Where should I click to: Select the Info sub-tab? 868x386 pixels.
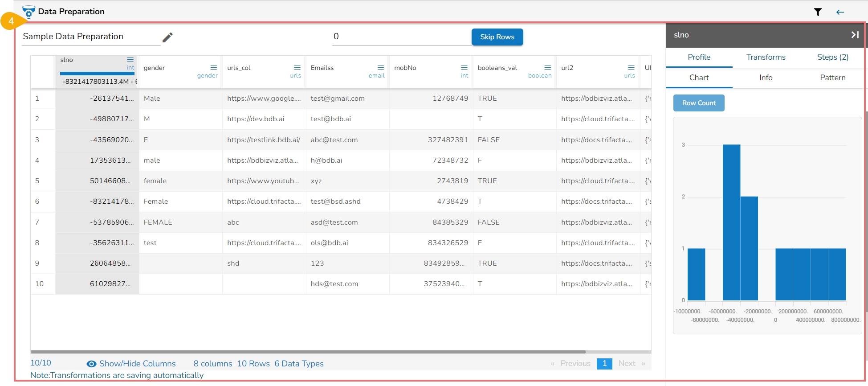[766, 78]
